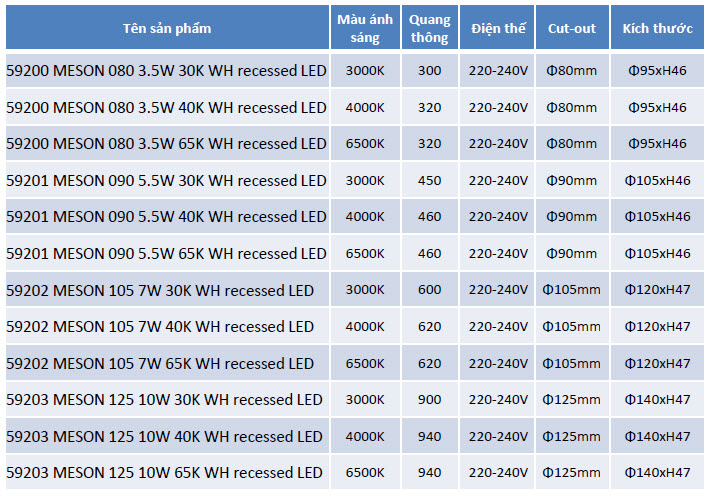Select the luminous flux value 300
Screen dimensions: 719x500
(429, 71)
